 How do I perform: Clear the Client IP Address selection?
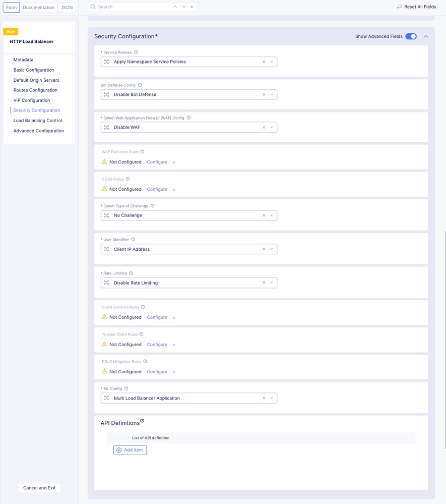[x=264, y=249]
